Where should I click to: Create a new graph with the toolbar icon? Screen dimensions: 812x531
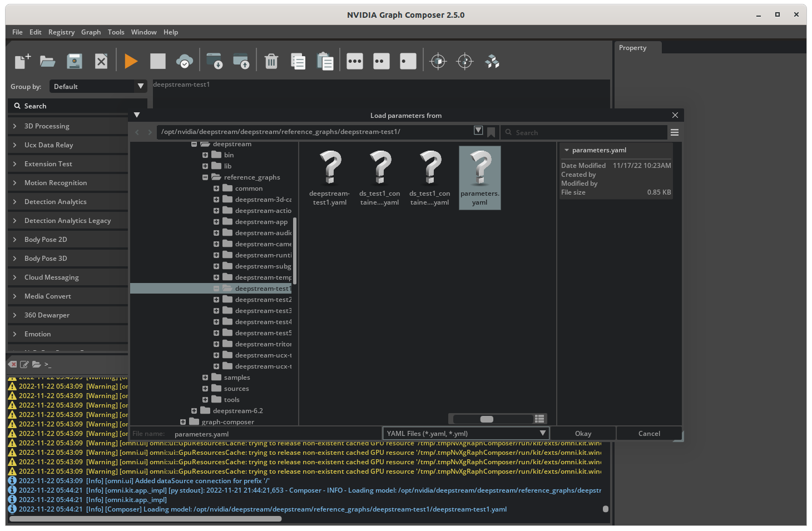pos(22,61)
